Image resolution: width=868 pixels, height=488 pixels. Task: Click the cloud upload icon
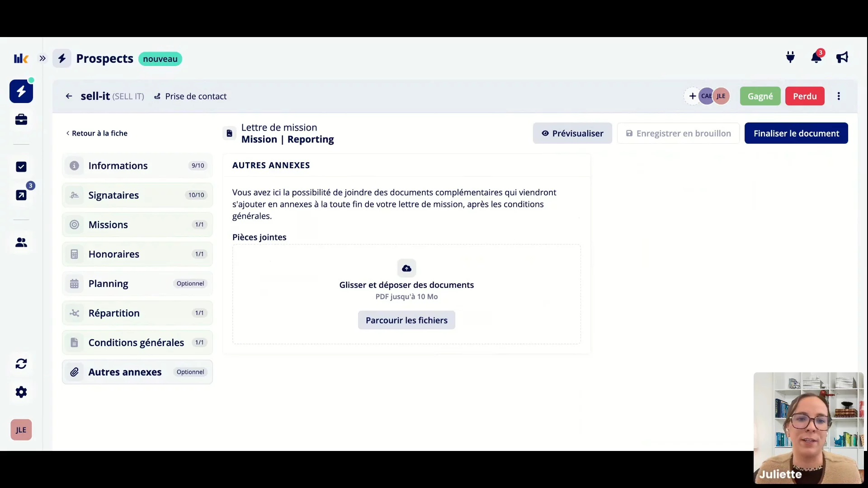[x=406, y=268]
